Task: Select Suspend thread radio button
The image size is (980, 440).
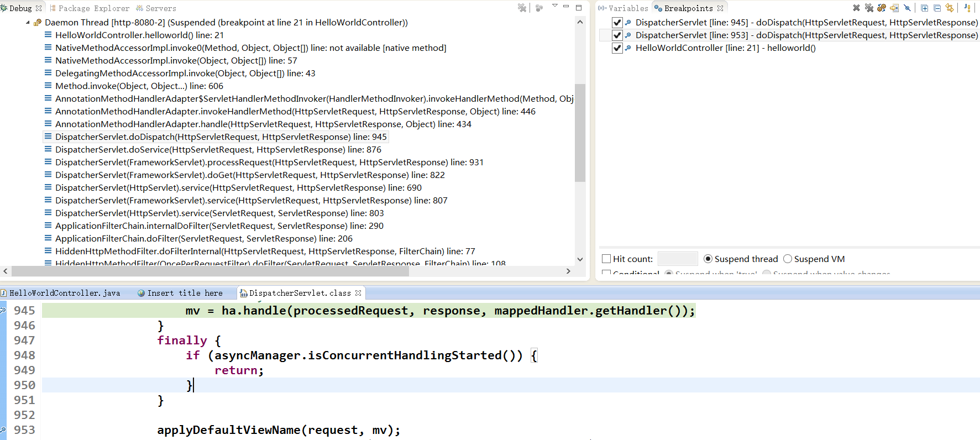Action: coord(708,259)
